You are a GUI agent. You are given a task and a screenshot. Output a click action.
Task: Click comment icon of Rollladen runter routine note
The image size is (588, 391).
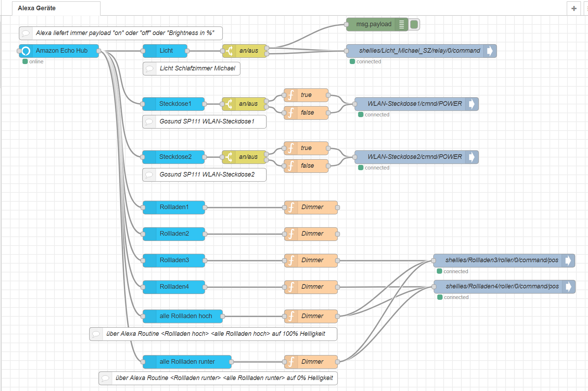coord(105,378)
